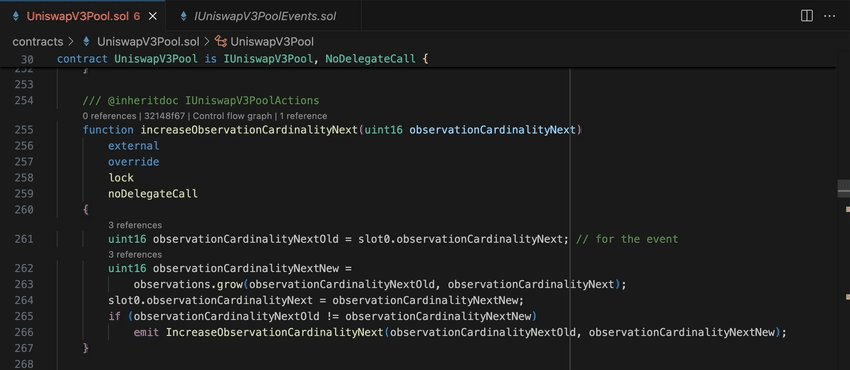Close the UniswapV3Pool.sol tab
Image resolution: width=850 pixels, height=370 pixels.
click(x=153, y=16)
